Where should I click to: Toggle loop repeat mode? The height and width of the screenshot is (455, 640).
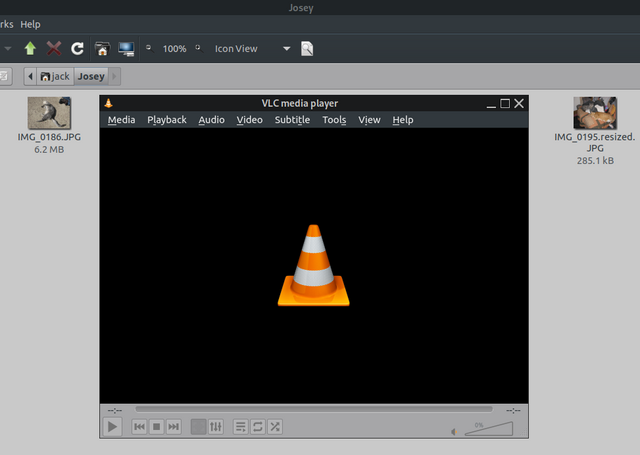coord(258,427)
